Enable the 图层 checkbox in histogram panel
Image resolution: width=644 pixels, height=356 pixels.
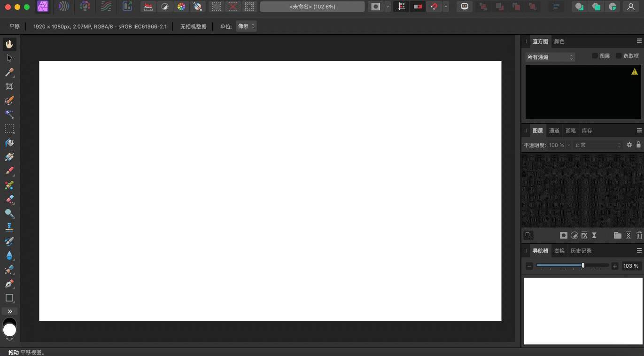[x=595, y=56]
